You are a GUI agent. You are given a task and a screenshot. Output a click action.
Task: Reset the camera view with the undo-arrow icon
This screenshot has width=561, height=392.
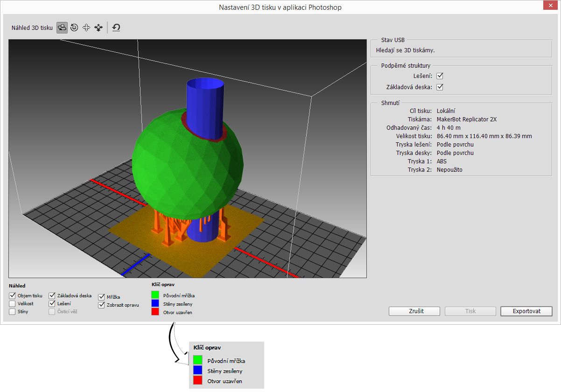coord(116,28)
